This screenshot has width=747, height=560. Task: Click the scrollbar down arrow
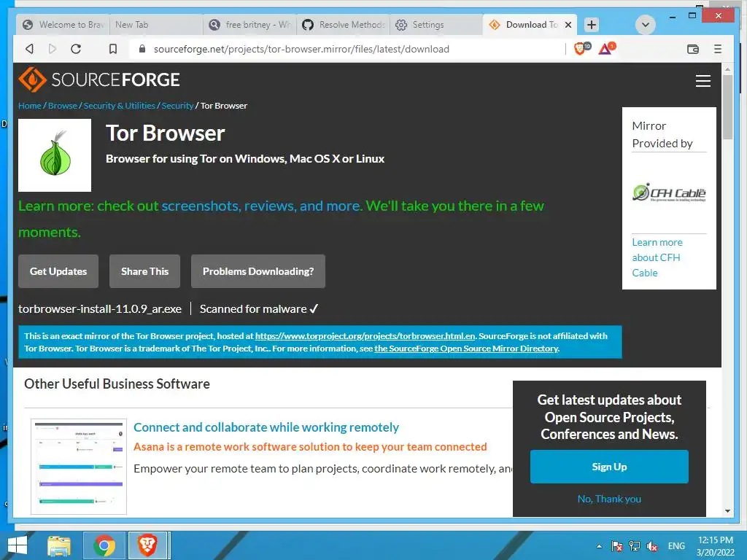(727, 511)
